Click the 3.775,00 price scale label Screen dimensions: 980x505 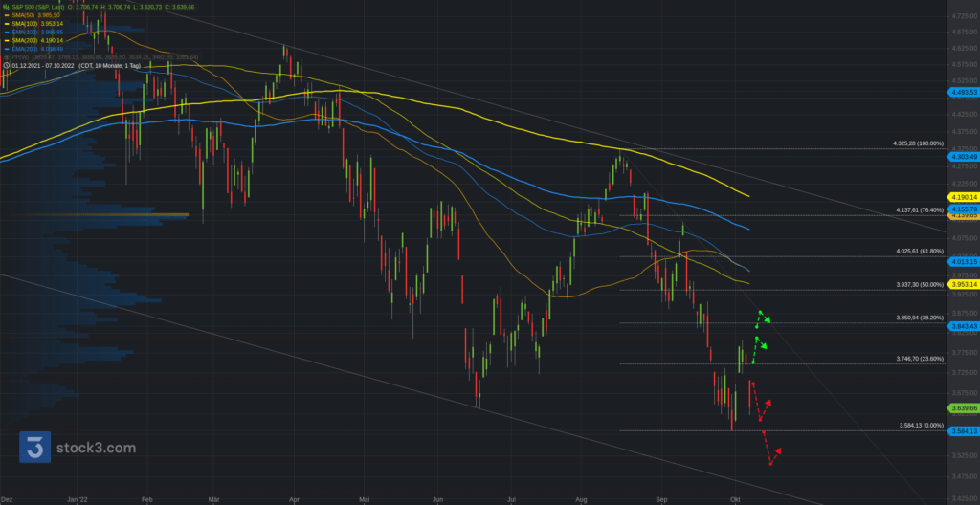click(963, 353)
